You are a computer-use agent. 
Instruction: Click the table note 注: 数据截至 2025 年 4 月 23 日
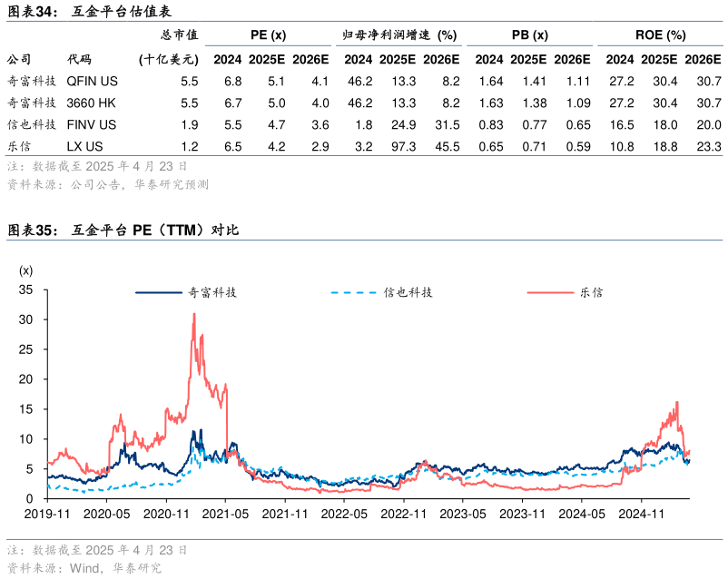(x=97, y=166)
